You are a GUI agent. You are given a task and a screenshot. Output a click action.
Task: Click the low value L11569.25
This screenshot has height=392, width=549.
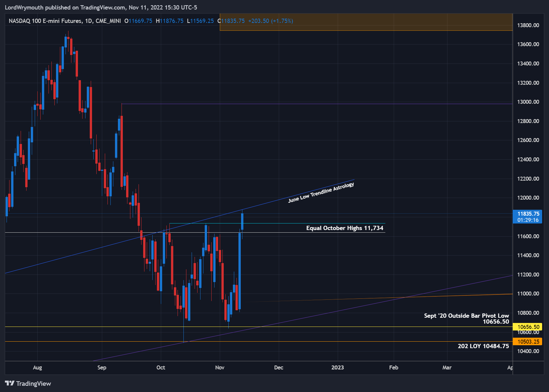coord(200,21)
